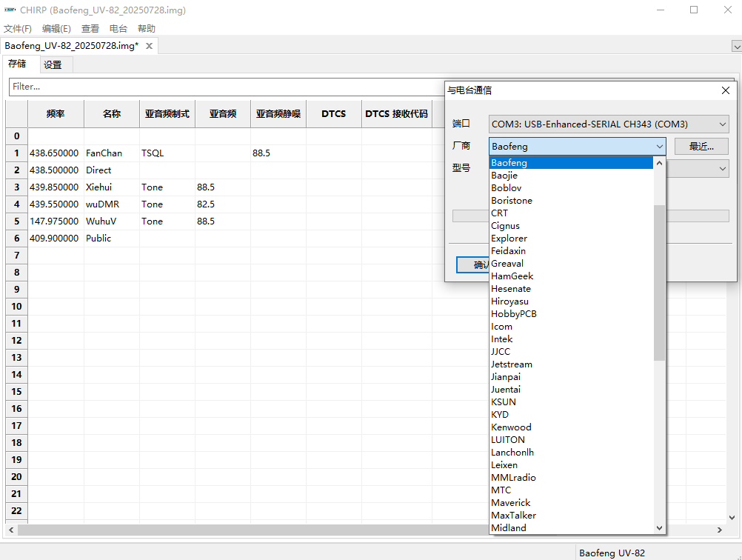
Task: Choose Boblov in vendor list
Action: pyautogui.click(x=571, y=188)
